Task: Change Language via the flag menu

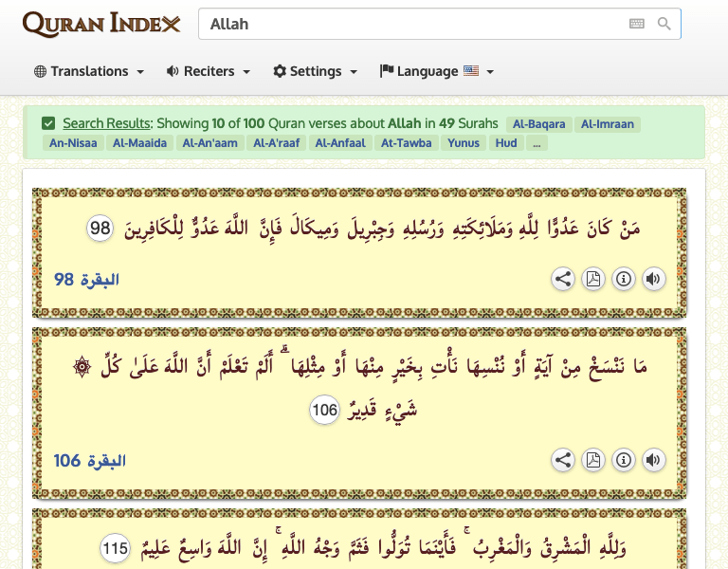Action: tap(437, 71)
